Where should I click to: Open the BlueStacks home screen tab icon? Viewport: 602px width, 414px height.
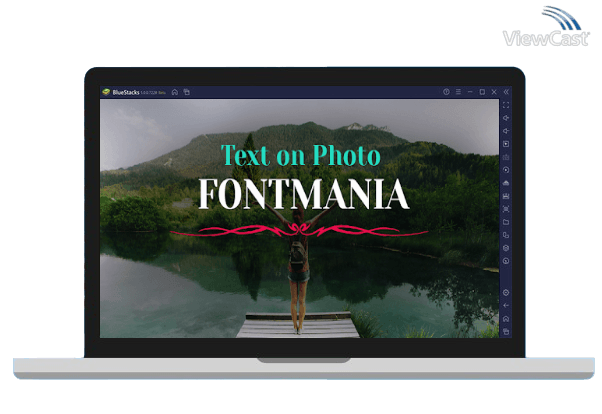point(175,92)
